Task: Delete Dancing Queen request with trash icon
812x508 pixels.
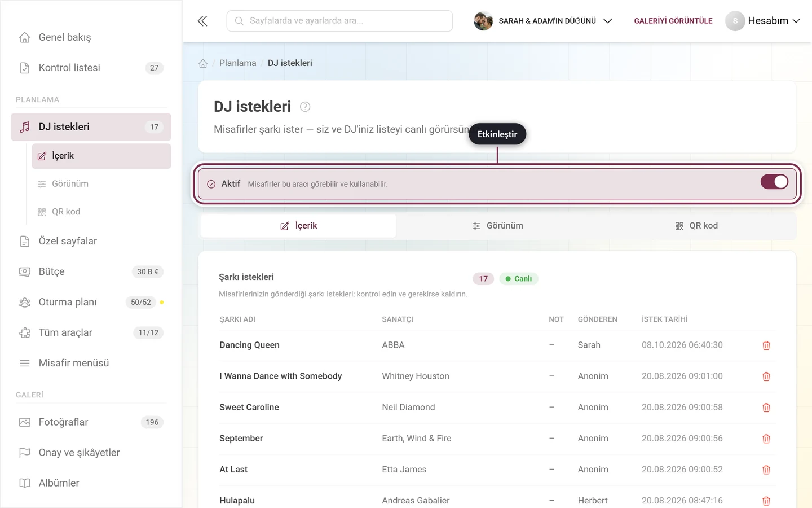Action: (766, 345)
